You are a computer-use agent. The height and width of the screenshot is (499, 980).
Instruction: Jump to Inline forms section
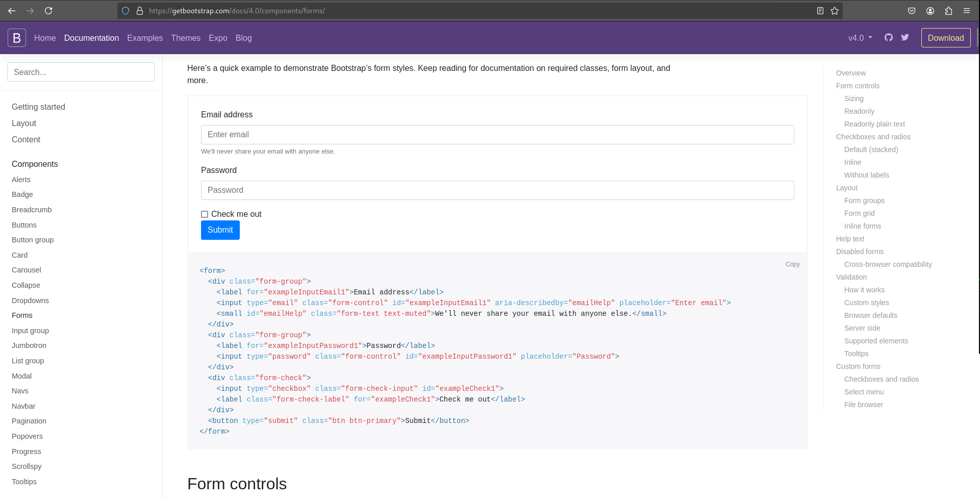[x=863, y=226]
